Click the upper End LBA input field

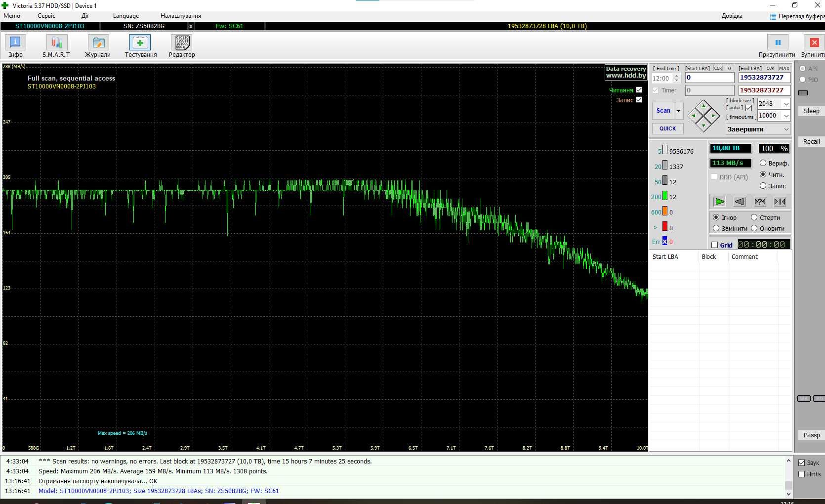click(764, 78)
